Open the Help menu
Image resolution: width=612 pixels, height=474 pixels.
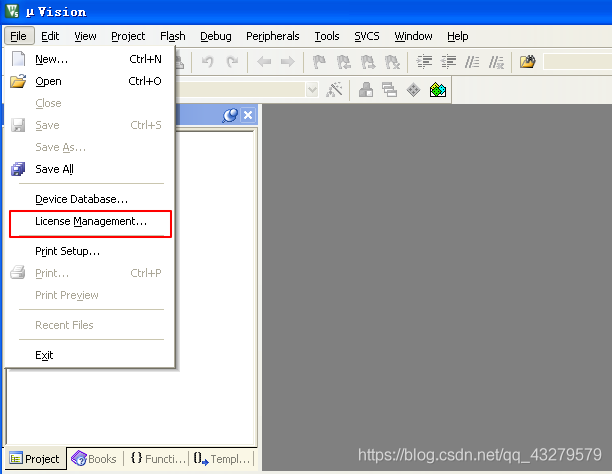[x=457, y=36]
